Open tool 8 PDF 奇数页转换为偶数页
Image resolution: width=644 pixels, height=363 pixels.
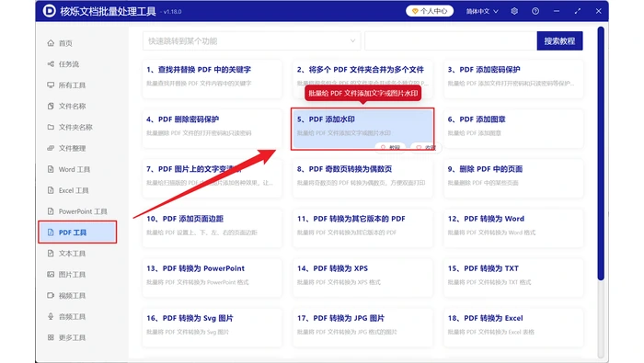(x=362, y=178)
